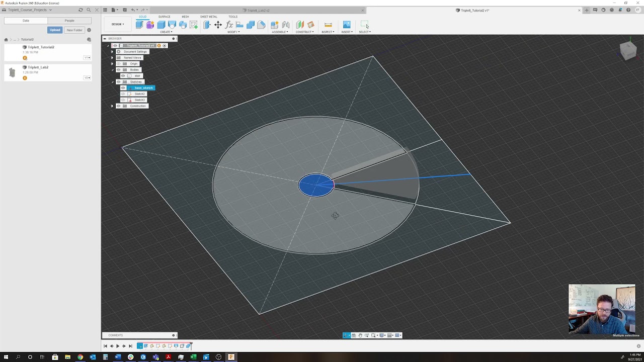Switch to MESH tab
The image size is (644, 362).
tap(185, 17)
